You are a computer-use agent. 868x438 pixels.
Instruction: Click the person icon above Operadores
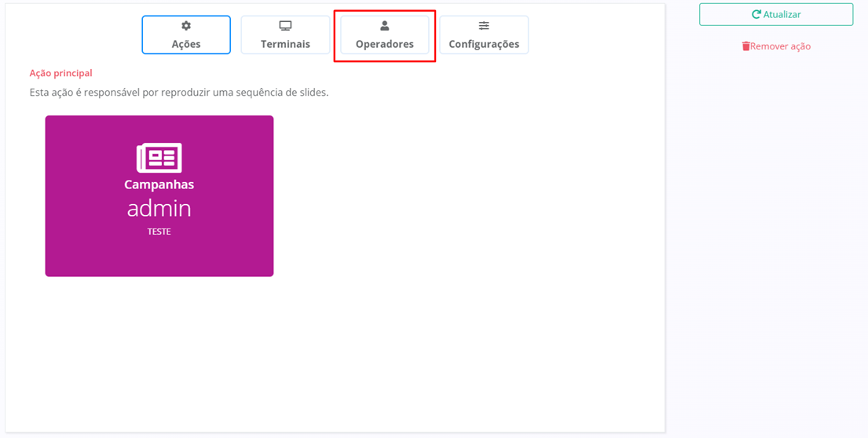(384, 26)
